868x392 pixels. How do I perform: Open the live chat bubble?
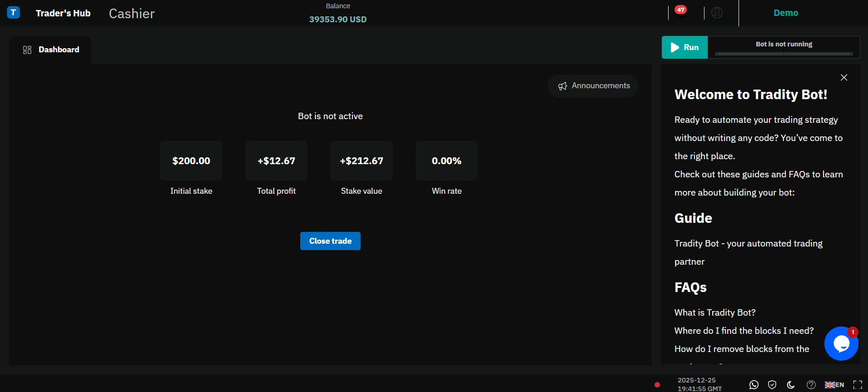pos(841,344)
